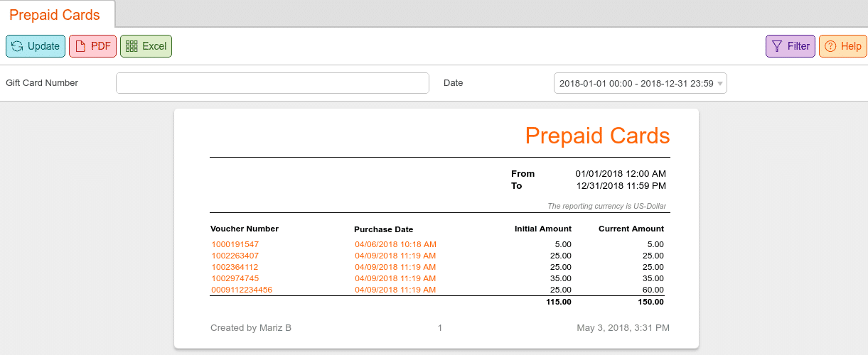Click the Update refresh icon
The image size is (868, 355).
17,46
